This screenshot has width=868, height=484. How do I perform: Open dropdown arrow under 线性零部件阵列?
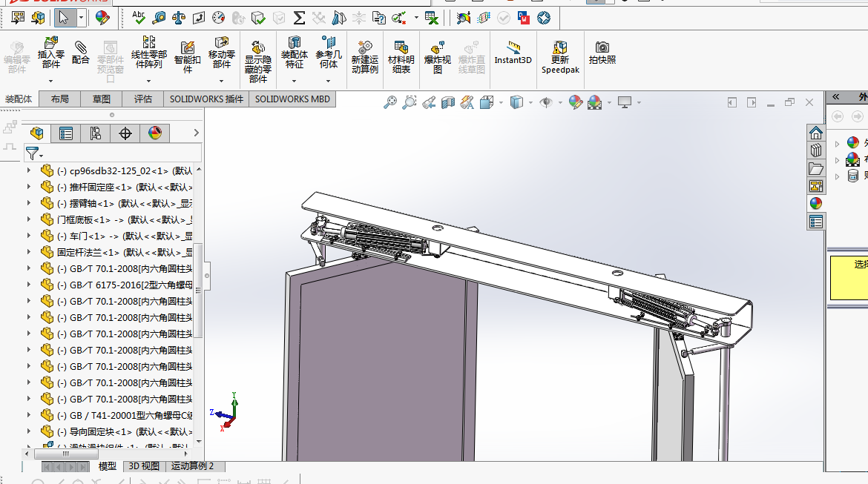149,81
